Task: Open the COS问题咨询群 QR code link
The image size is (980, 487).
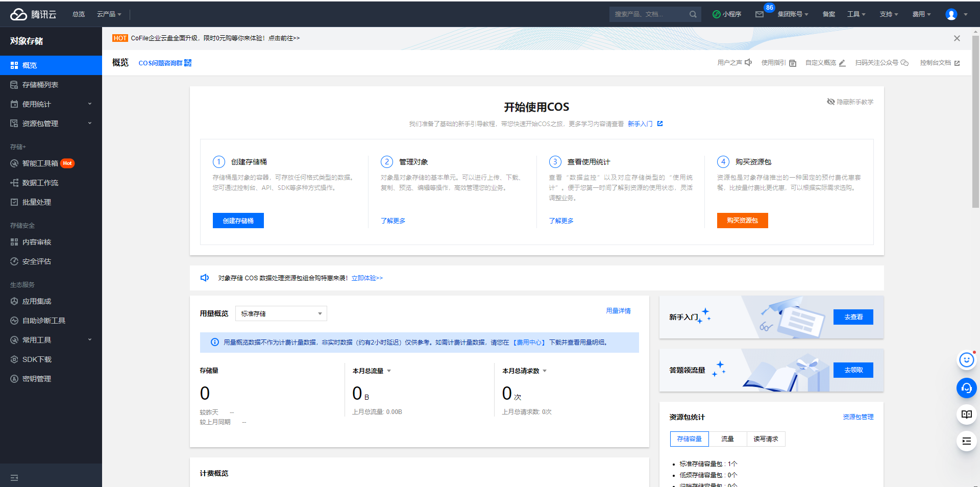Action: [x=165, y=63]
